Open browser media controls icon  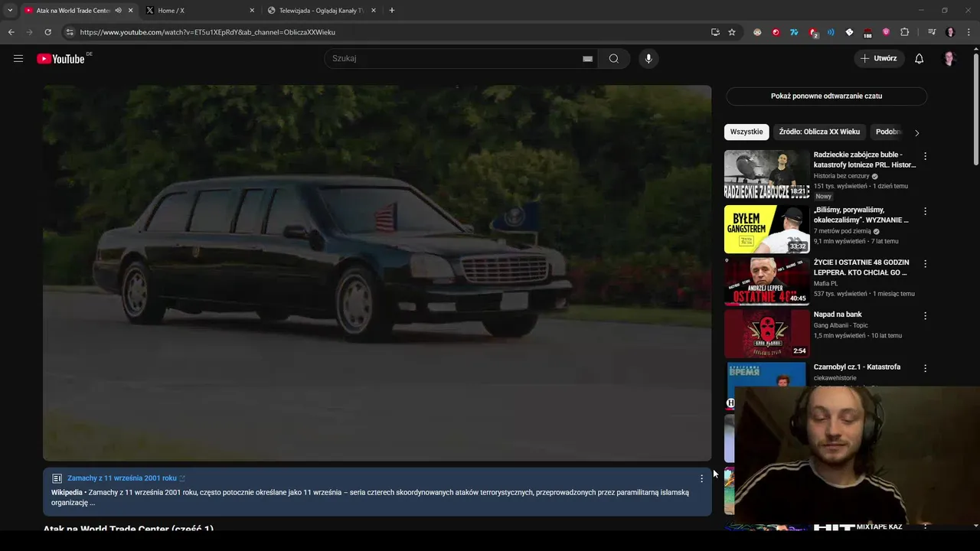(932, 32)
